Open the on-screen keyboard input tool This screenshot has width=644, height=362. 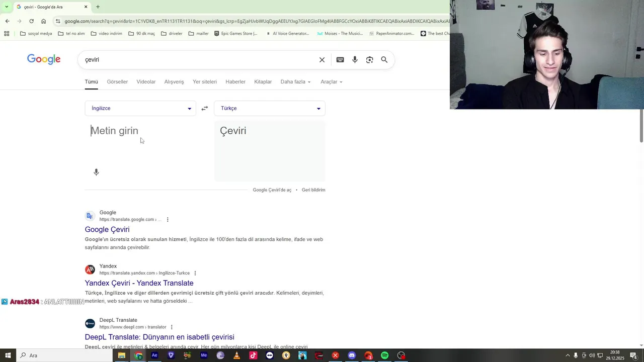coord(340,60)
